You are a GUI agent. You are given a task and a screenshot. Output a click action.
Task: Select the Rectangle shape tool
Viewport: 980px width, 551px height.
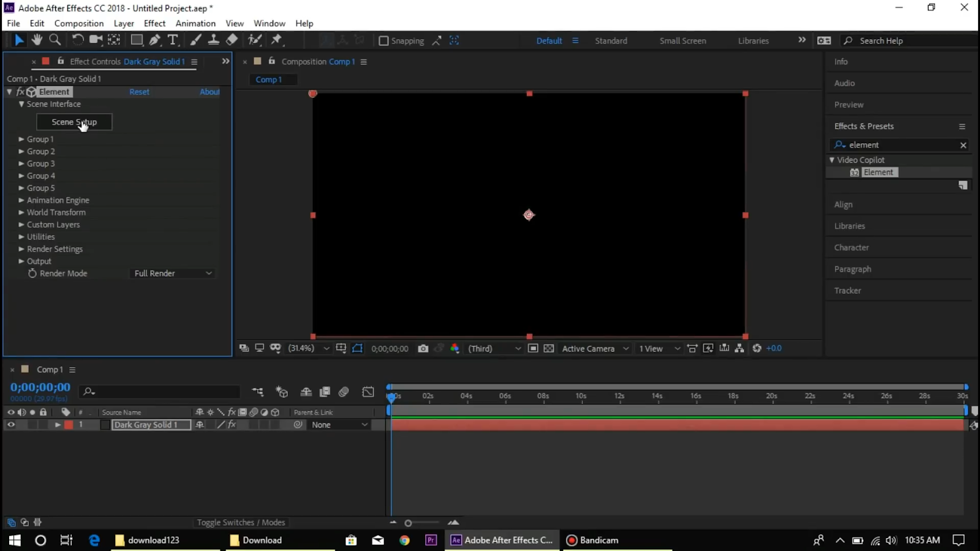137,40
